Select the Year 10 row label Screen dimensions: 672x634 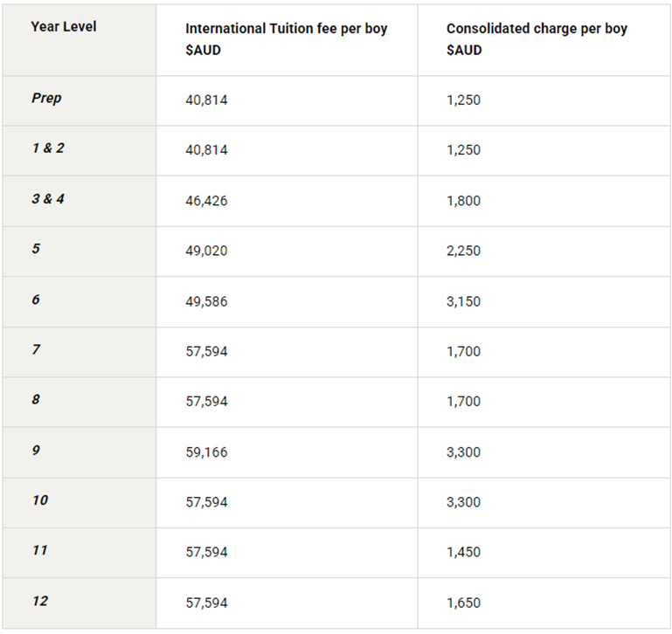(x=40, y=500)
